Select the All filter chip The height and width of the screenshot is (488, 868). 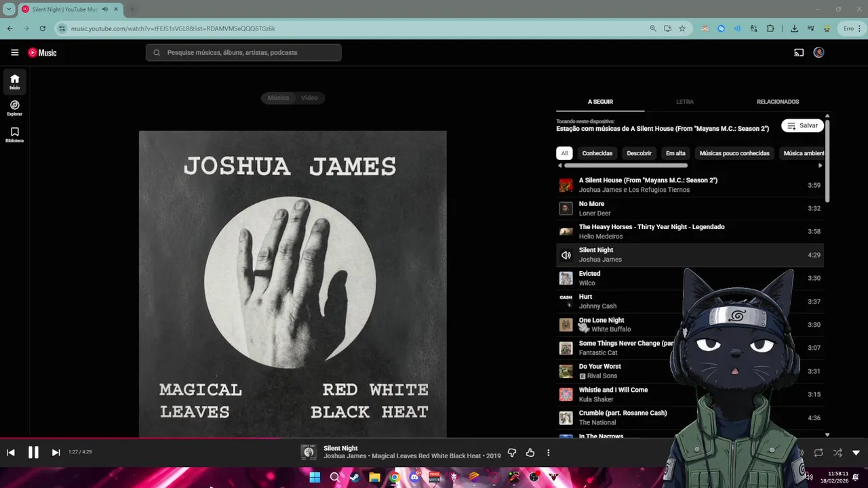(564, 153)
